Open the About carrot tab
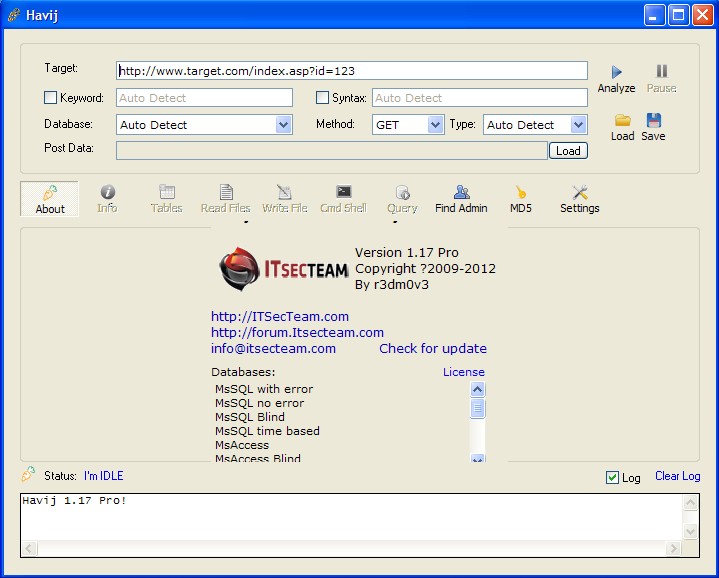The width and height of the screenshot is (719, 578). point(50,199)
